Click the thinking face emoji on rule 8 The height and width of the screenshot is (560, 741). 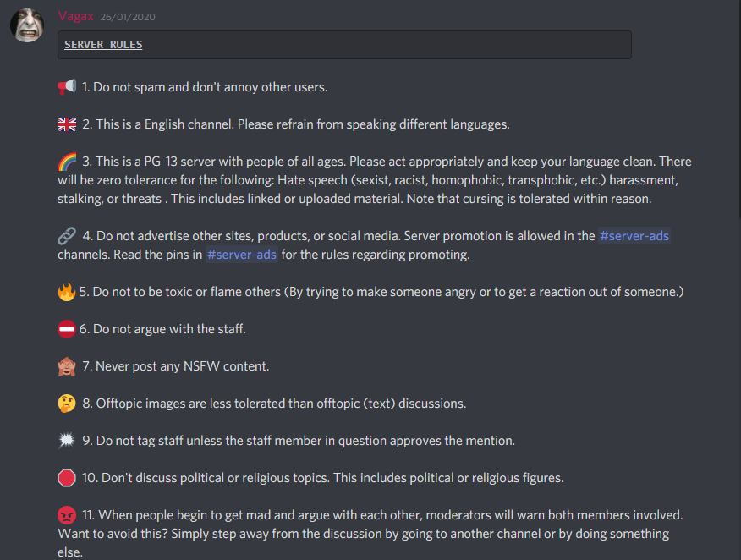pyautogui.click(x=67, y=404)
